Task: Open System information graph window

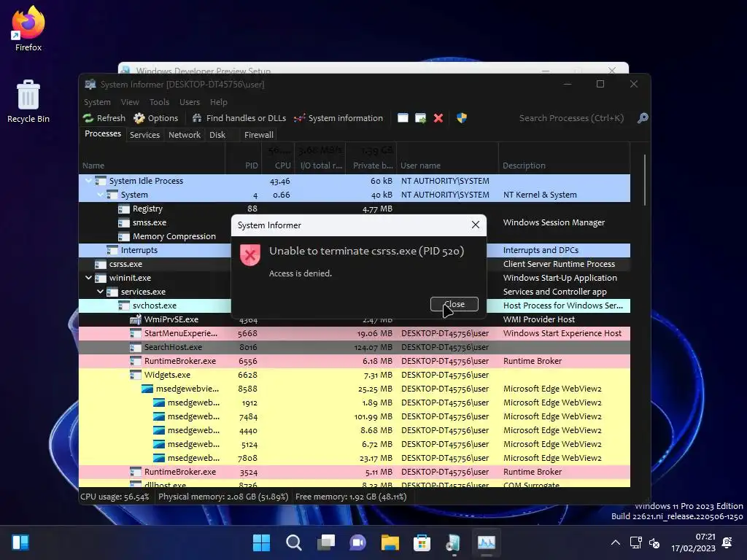Action: click(x=338, y=118)
